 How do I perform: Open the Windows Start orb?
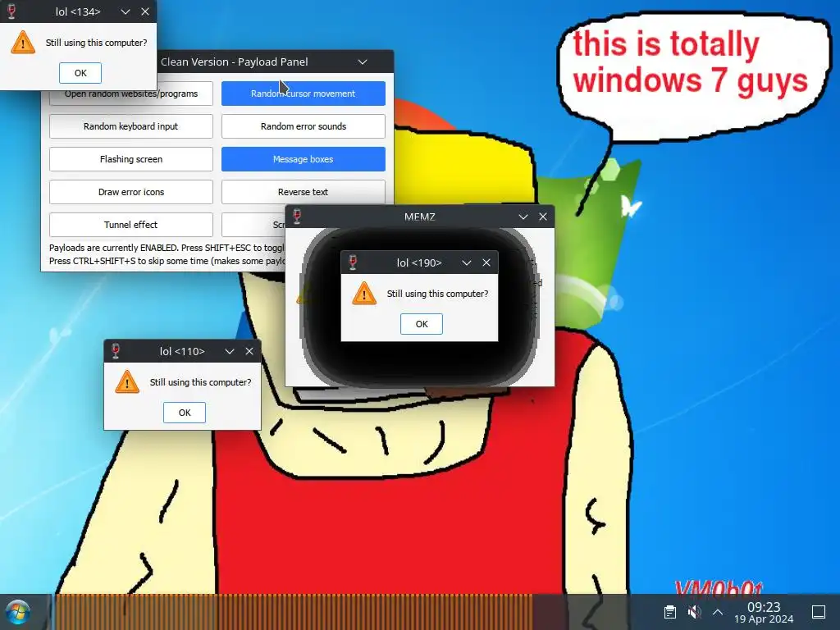[17, 612]
